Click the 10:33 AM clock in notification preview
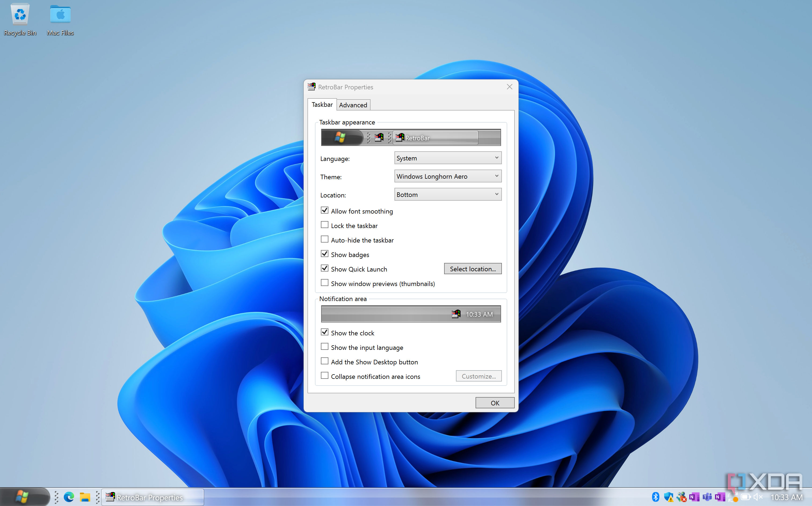812x506 pixels. coord(479,314)
